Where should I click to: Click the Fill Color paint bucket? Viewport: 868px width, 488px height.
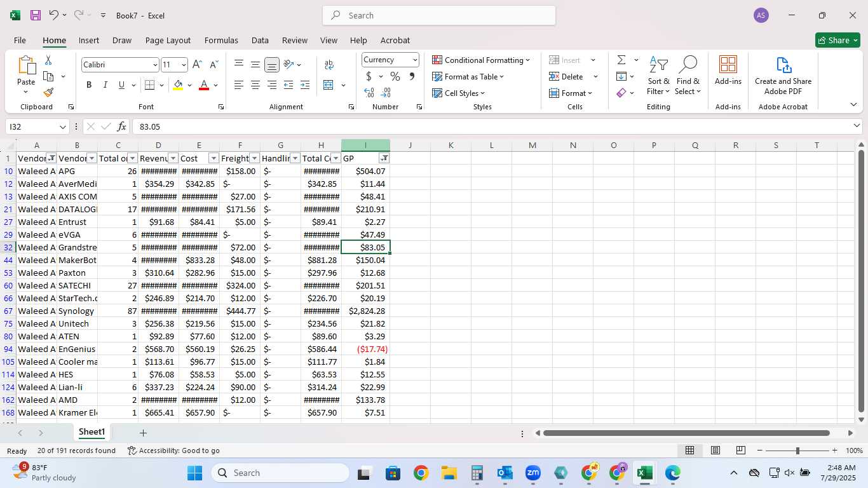pos(178,85)
